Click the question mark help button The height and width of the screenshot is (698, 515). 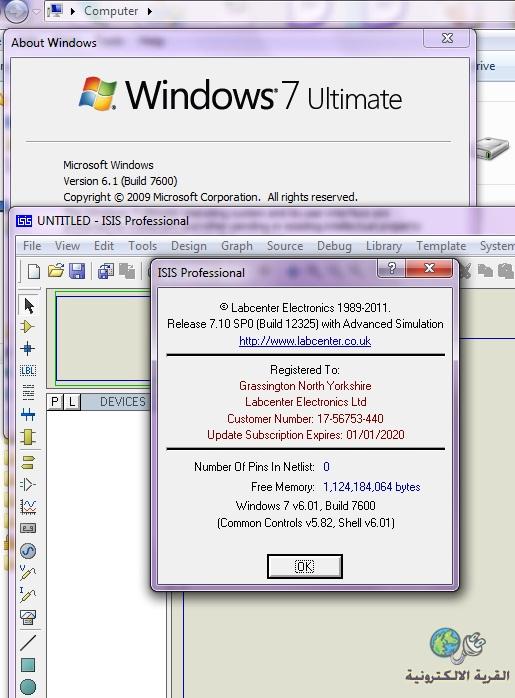(391, 268)
